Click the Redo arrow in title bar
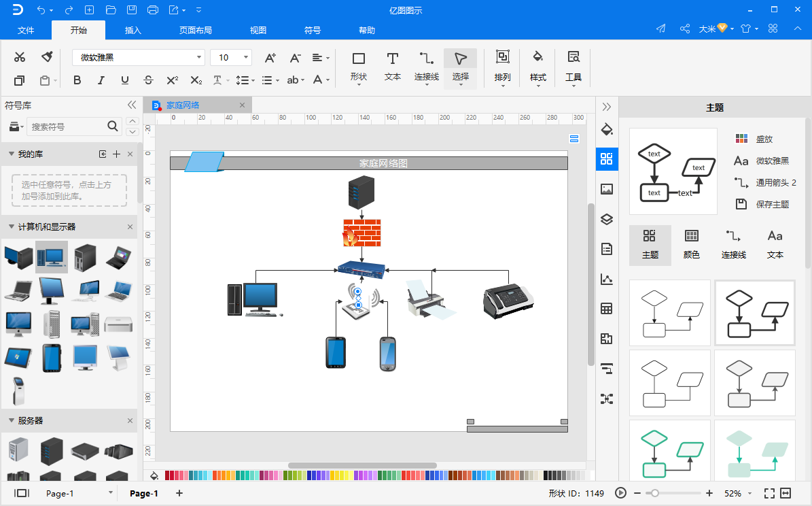Viewport: 812px width, 506px height. 69,10
